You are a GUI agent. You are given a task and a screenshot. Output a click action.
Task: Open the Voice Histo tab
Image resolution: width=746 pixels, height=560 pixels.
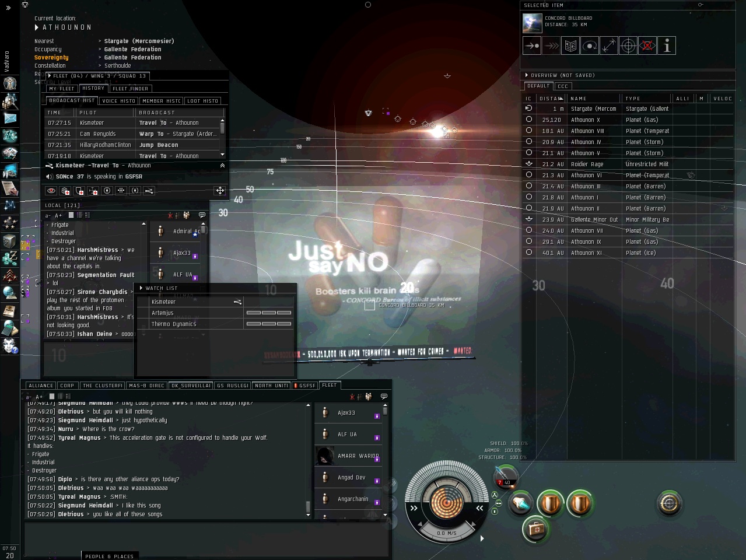tap(118, 101)
